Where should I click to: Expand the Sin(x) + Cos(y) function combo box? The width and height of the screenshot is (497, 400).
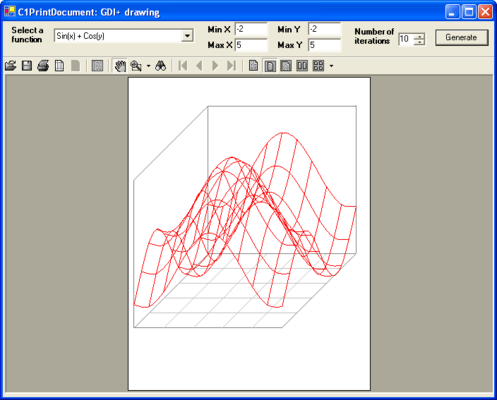[x=187, y=36]
